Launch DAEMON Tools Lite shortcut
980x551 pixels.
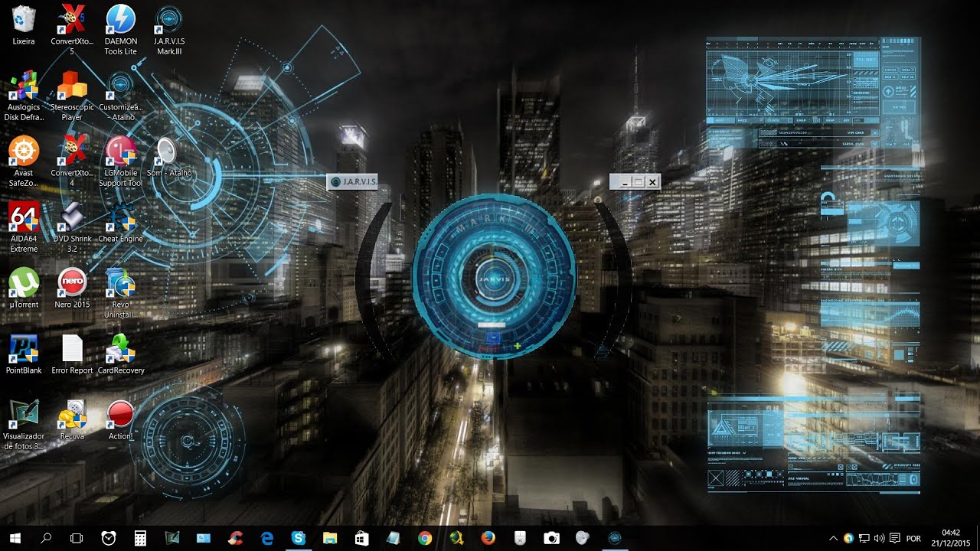120,30
